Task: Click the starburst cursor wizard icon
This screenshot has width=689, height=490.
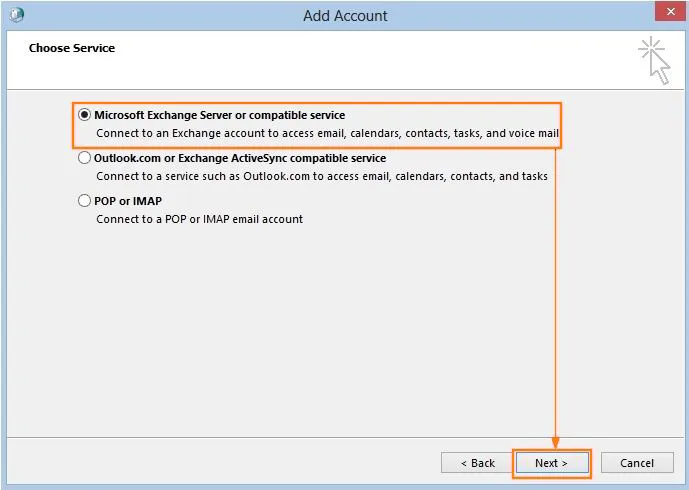Action: 654,60
